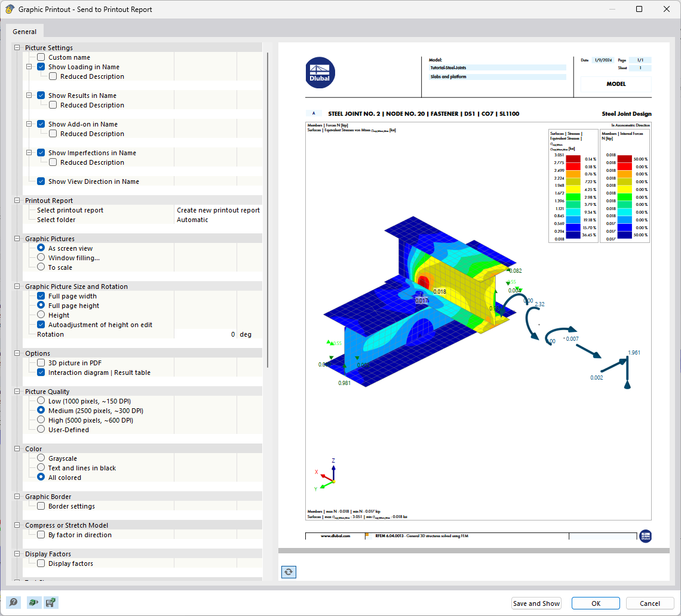Enable Display factors checkbox
Viewport: 681px width, 616px height.
click(x=41, y=563)
